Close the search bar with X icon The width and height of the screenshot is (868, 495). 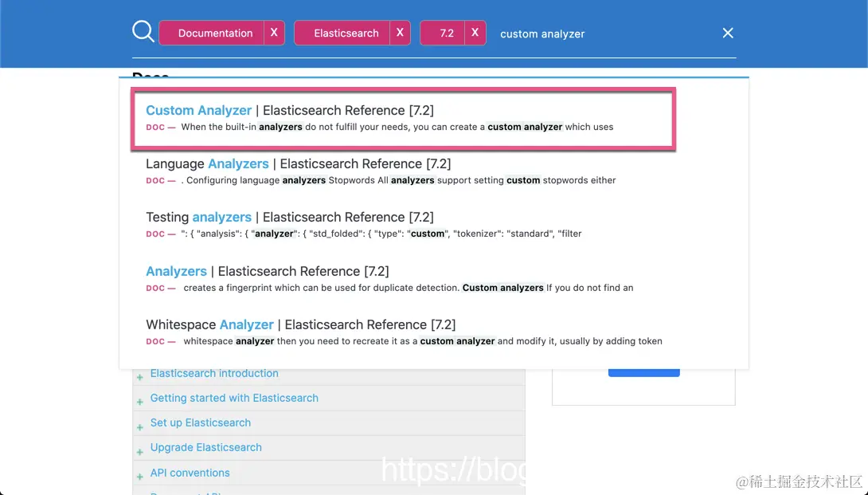click(x=728, y=33)
